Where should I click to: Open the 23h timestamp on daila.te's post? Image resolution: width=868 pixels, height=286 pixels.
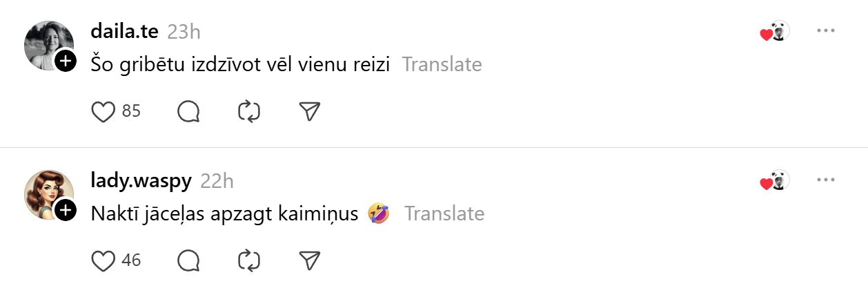pyautogui.click(x=184, y=31)
